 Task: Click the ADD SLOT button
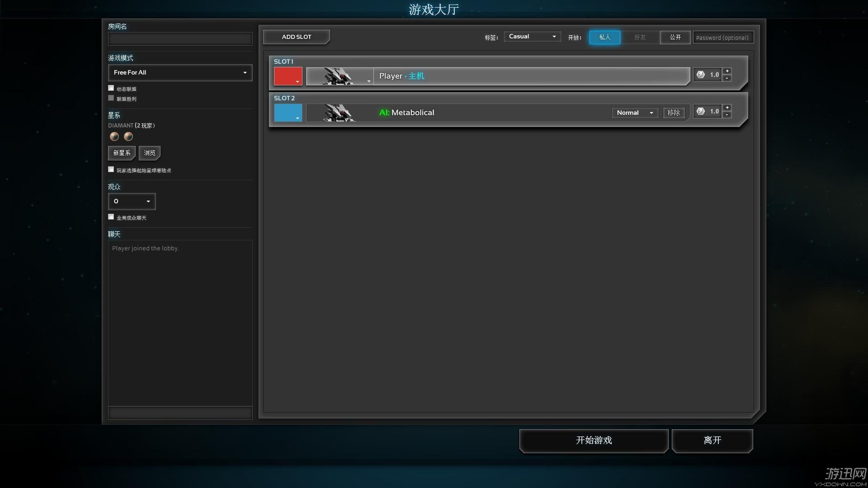coord(296,36)
